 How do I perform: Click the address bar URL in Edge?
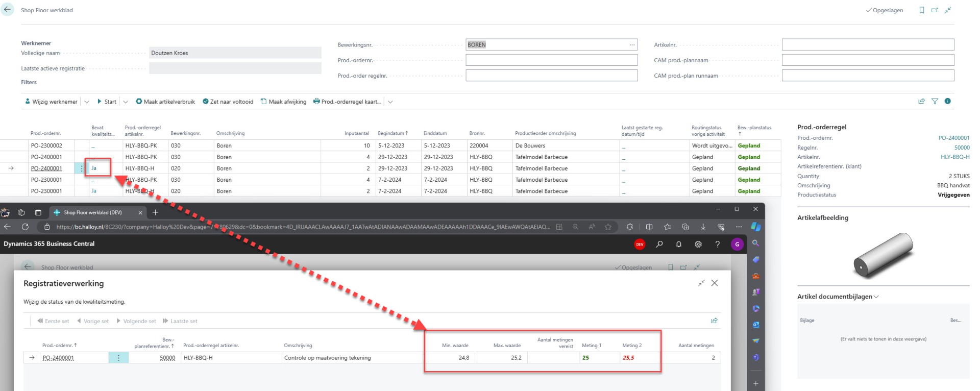click(303, 227)
